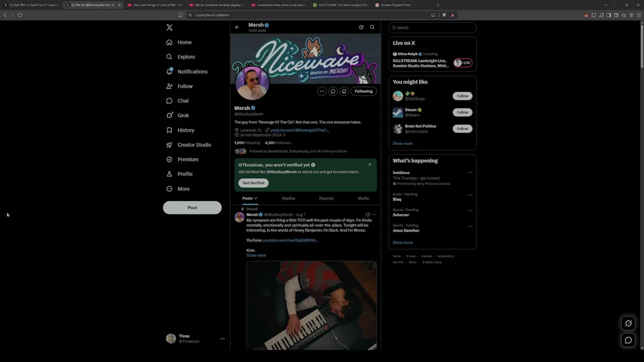Click the browser address bar URL
The height and width of the screenshot is (362, 644).
pyautogui.click(x=212, y=15)
